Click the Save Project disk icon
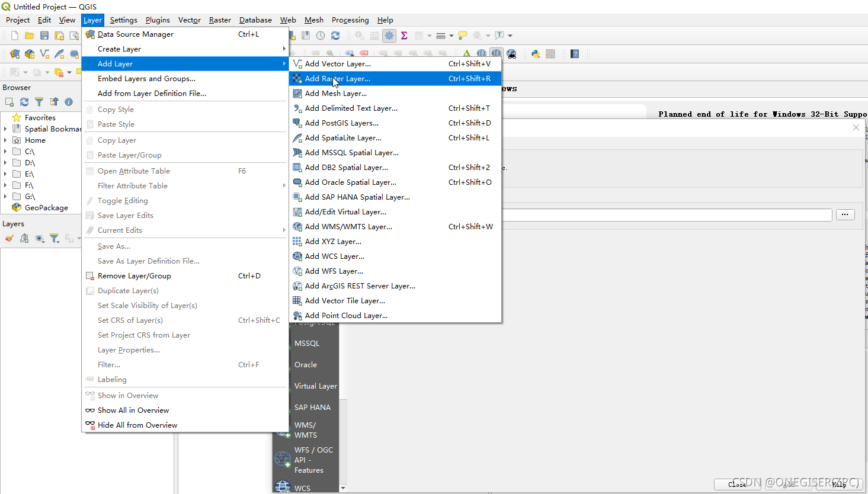The height and width of the screenshot is (494, 868). tap(44, 36)
